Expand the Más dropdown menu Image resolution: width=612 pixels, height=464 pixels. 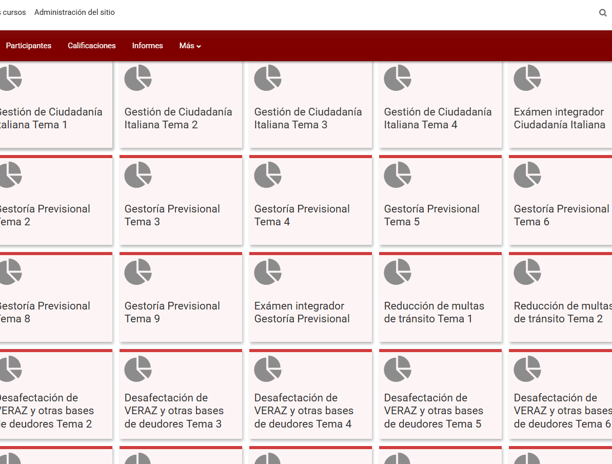(x=190, y=46)
